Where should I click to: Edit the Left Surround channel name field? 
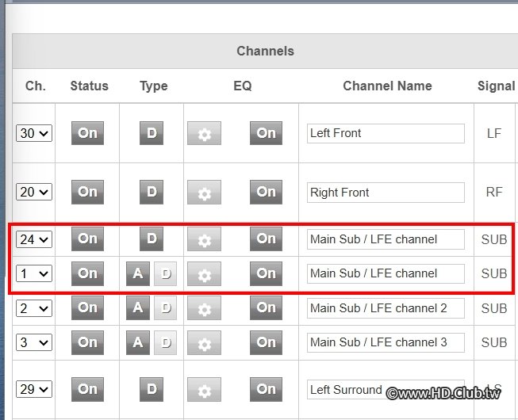pos(386,390)
